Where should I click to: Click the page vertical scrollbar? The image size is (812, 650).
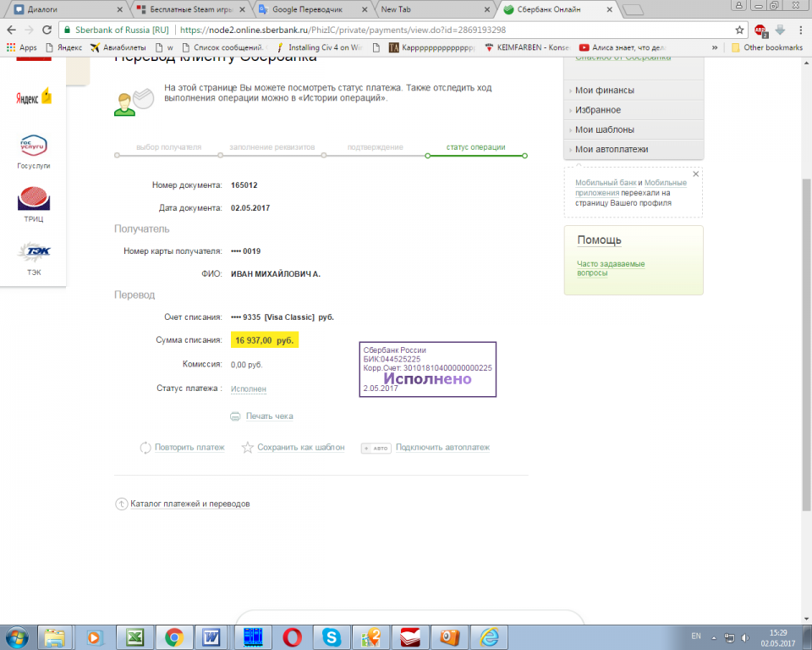tap(806, 344)
